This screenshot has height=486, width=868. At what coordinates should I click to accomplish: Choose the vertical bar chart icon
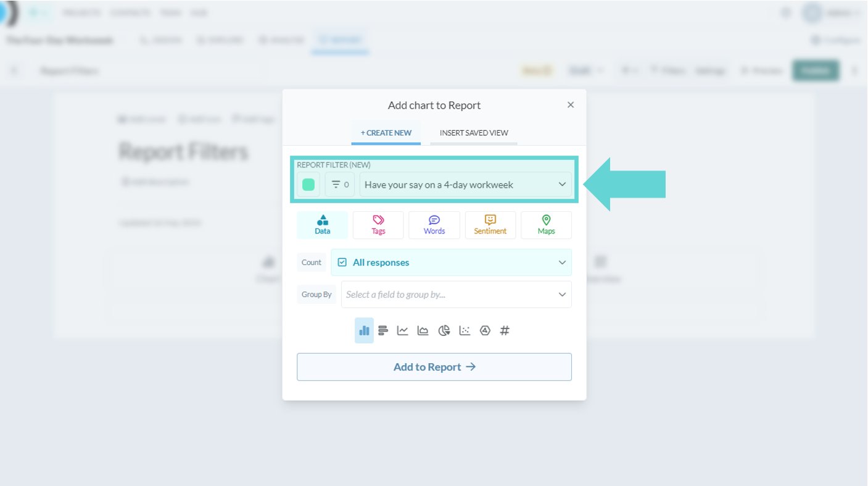point(364,330)
